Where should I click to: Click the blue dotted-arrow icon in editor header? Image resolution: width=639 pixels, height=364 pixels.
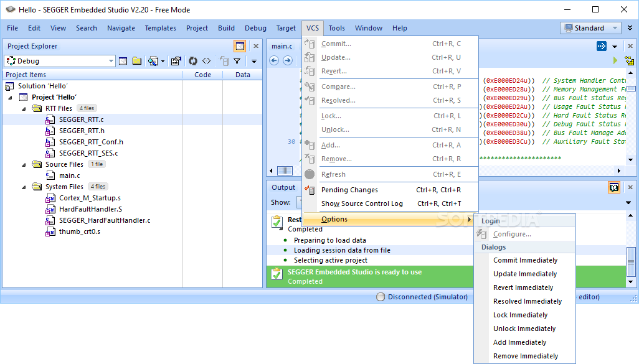click(602, 46)
